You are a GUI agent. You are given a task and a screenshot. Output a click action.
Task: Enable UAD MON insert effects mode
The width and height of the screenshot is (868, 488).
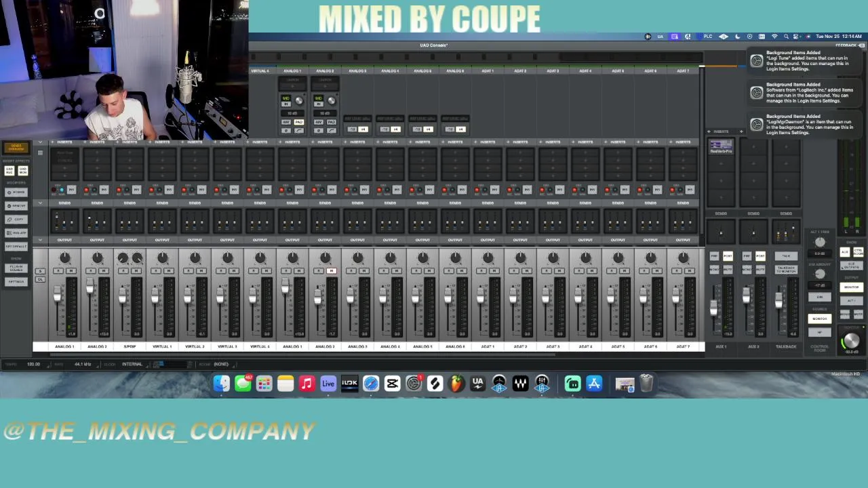(23, 171)
